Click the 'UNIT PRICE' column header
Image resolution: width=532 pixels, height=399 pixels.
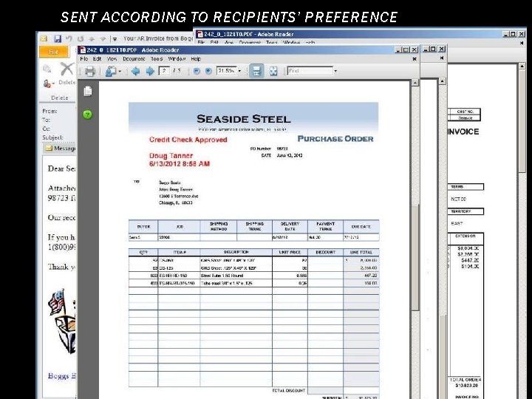coord(290,253)
